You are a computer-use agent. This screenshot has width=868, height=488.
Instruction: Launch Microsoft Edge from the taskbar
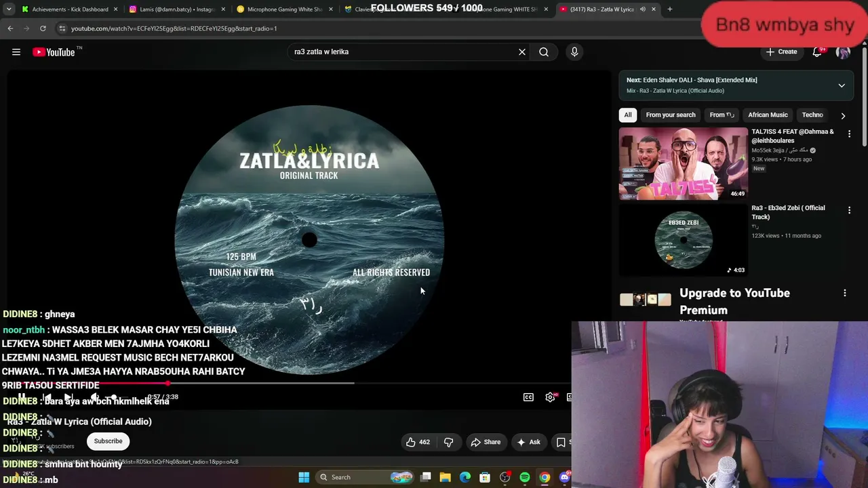coord(465,477)
